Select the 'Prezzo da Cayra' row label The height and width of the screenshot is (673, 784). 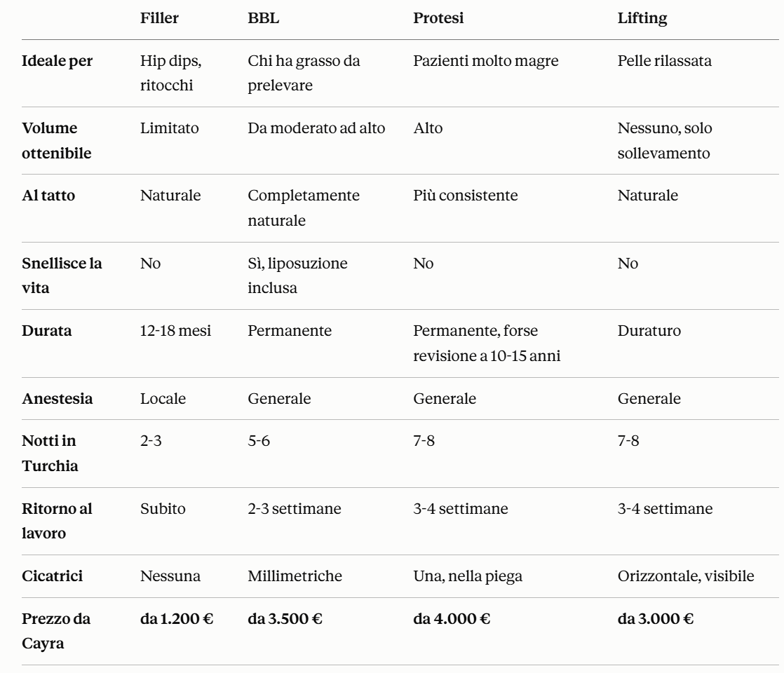coord(56,631)
